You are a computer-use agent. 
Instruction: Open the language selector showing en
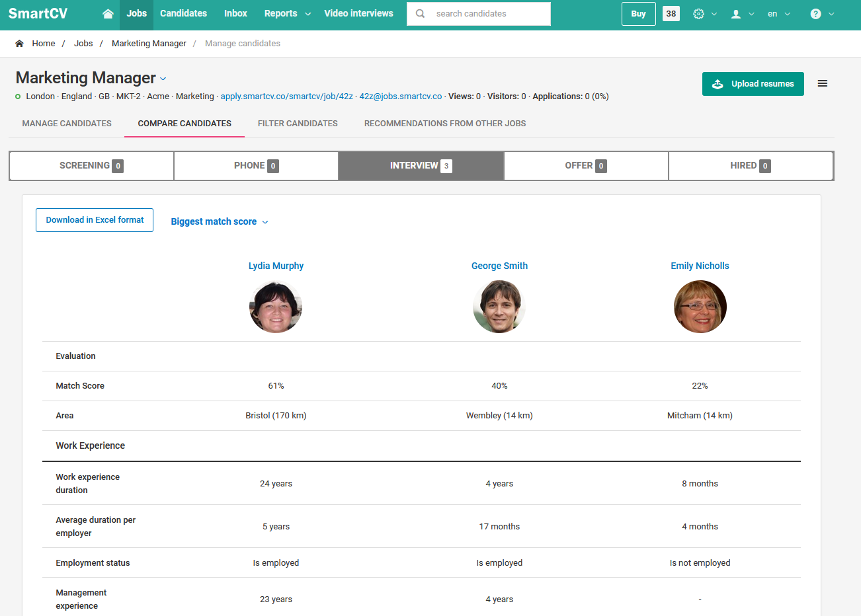pos(779,14)
